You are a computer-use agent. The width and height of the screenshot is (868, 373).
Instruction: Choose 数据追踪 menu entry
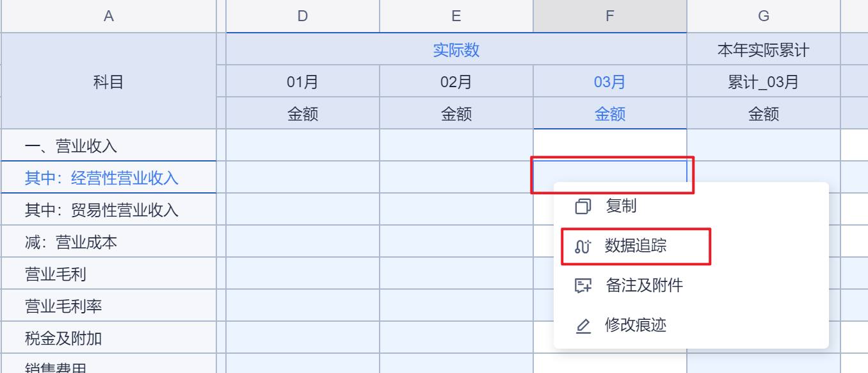tap(636, 246)
